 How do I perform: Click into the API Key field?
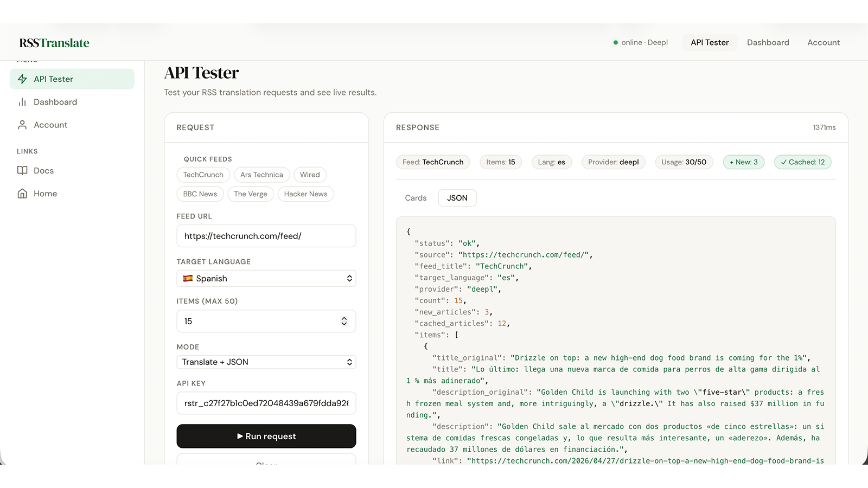[x=266, y=403]
